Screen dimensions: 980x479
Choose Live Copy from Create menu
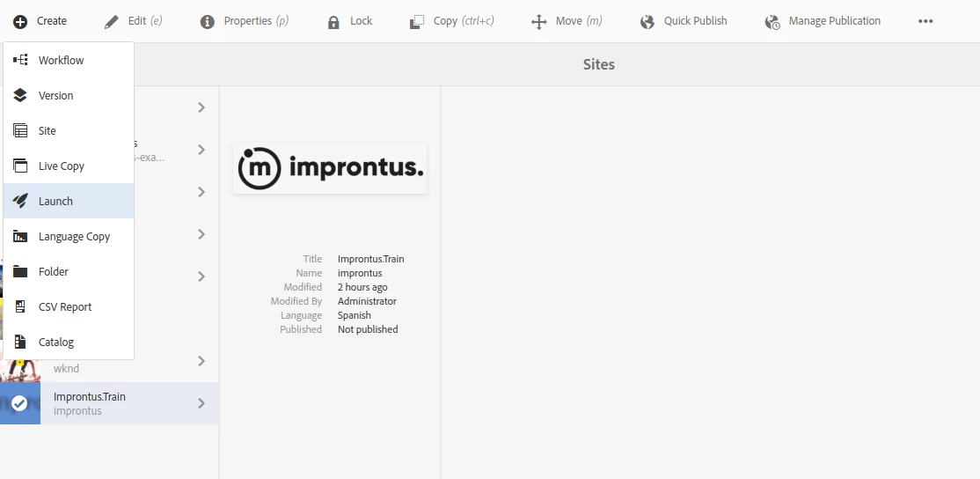click(69, 166)
